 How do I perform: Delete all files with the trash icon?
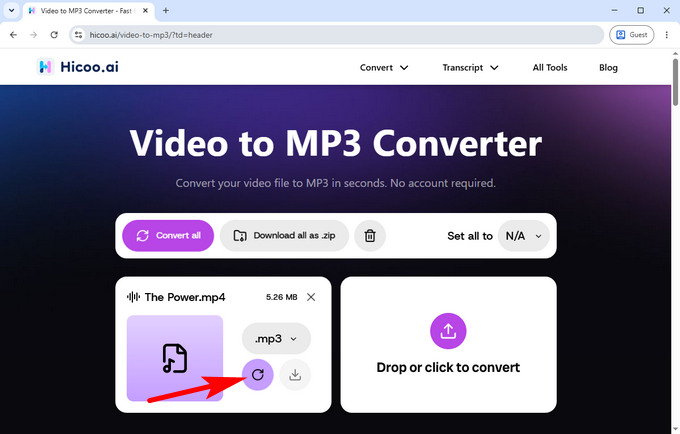point(370,236)
